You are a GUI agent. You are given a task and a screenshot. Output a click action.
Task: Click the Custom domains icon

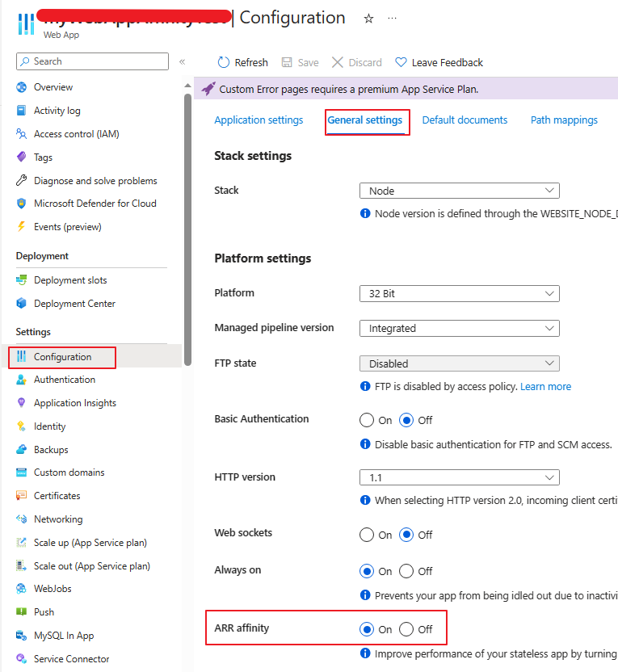tap(22, 472)
